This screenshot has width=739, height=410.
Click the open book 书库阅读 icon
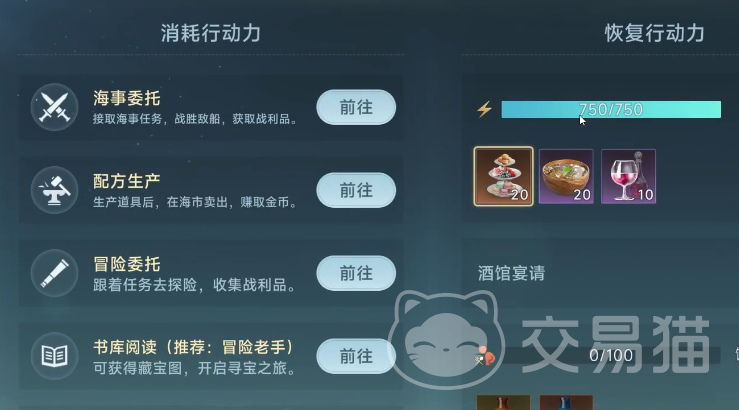point(54,356)
